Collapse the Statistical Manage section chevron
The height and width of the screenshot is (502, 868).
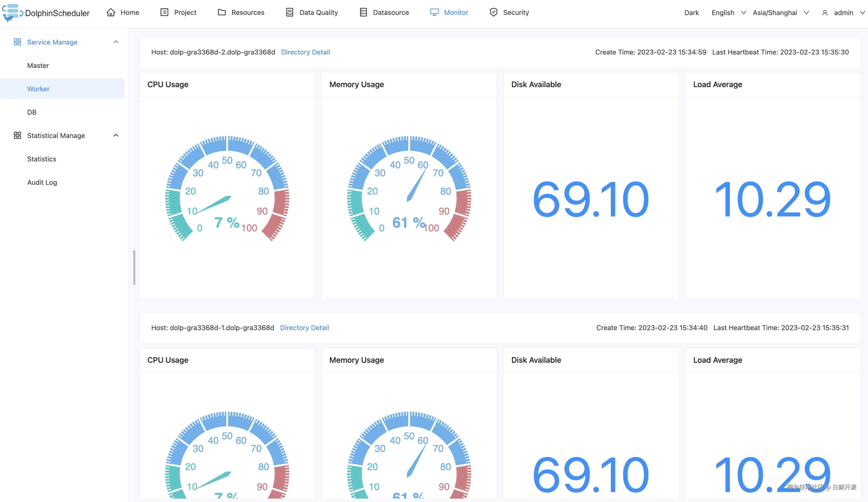(x=116, y=136)
